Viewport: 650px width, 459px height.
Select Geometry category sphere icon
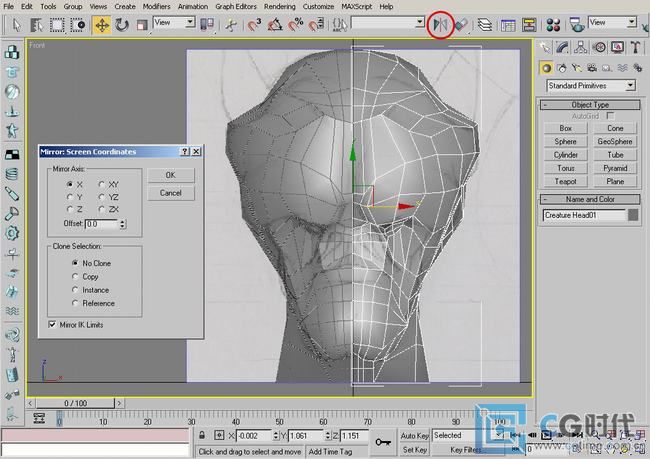pyautogui.click(x=546, y=68)
